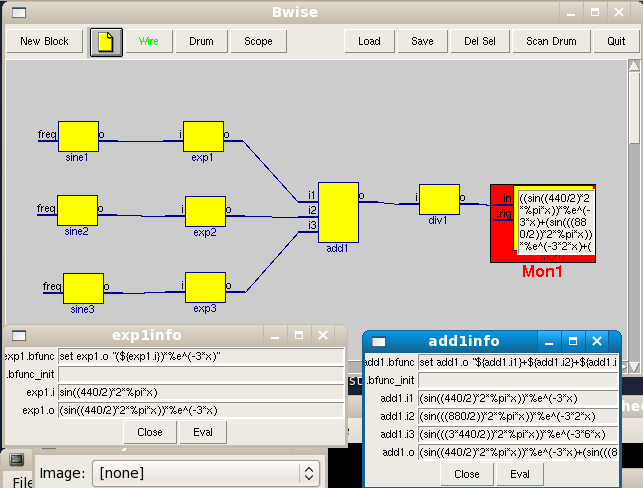Click the i3 input pin of add1
The width and height of the screenshot is (643, 488).
(312, 225)
